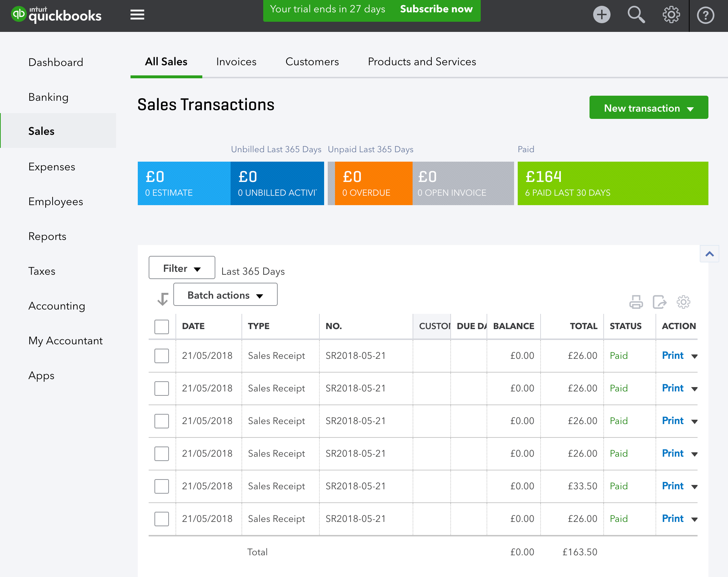
Task: Open the help question mark icon
Action: [x=705, y=15]
